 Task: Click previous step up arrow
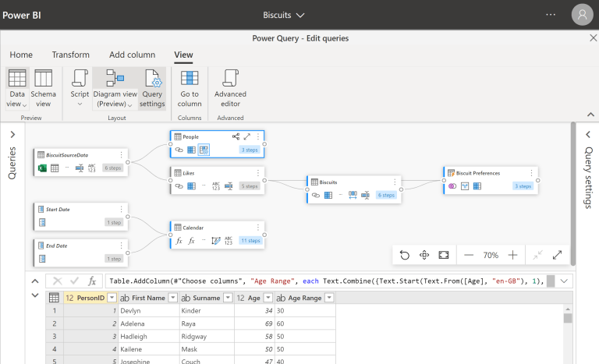coord(35,281)
